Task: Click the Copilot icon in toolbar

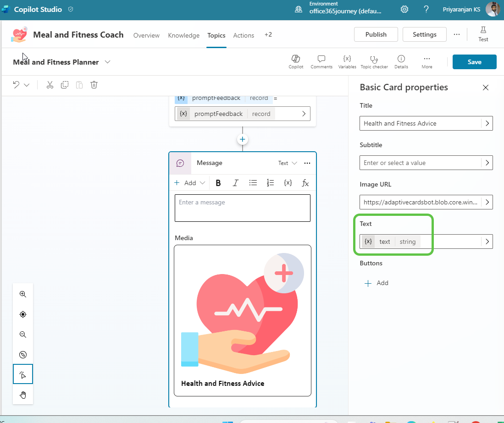Action: 296,61
